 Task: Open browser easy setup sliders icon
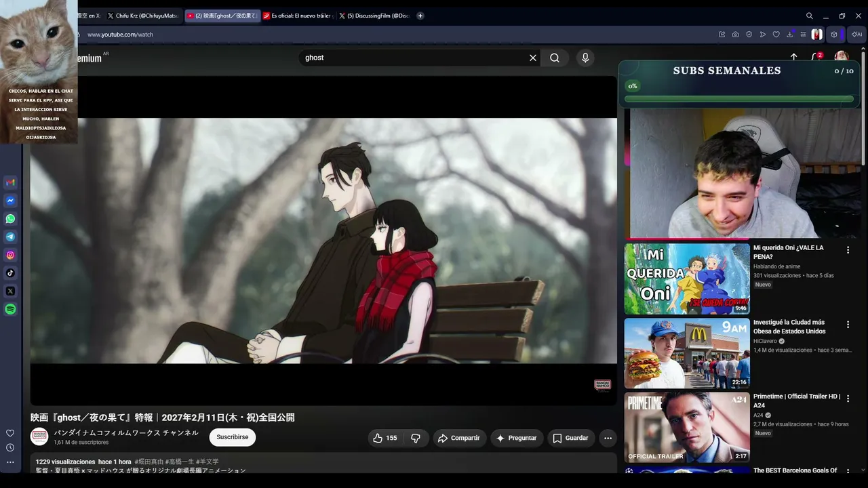(804, 35)
